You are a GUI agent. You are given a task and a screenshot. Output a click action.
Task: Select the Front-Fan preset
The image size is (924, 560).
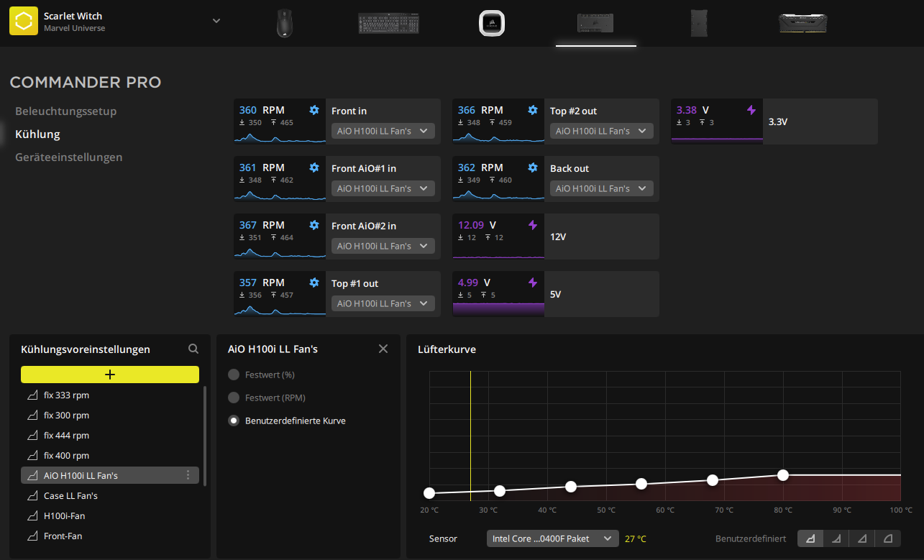click(x=110, y=536)
